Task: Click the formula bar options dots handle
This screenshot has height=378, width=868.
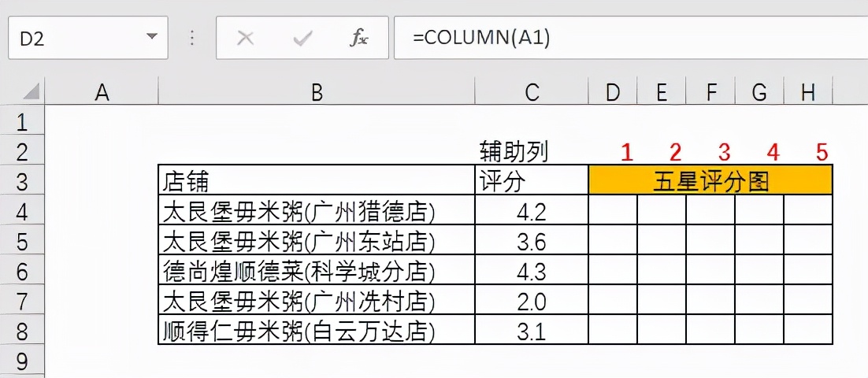Action: click(x=192, y=38)
